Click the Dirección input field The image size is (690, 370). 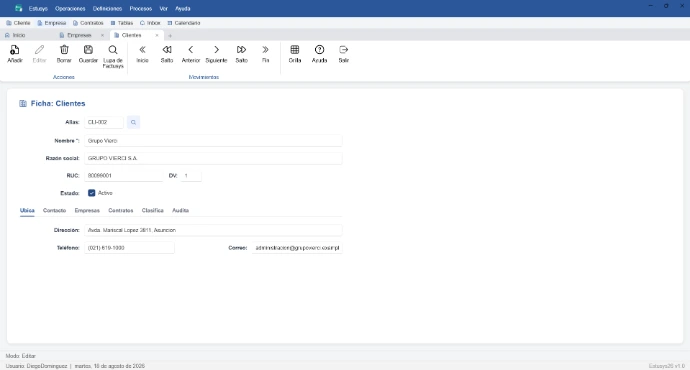213,230
